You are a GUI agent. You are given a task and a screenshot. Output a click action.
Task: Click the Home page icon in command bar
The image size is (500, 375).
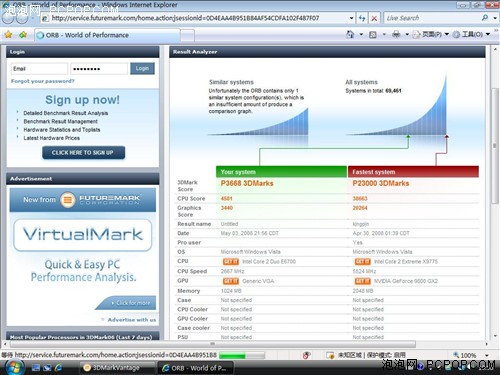point(350,34)
